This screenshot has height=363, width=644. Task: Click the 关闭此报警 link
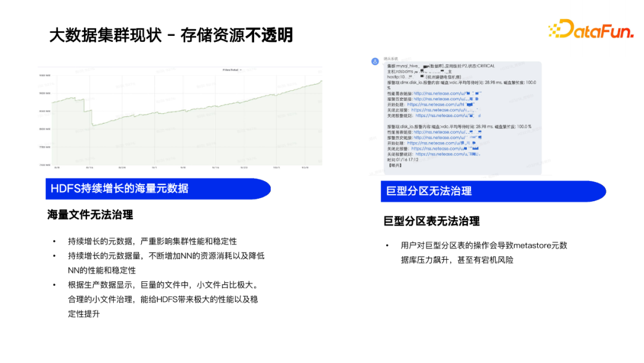tap(444, 110)
